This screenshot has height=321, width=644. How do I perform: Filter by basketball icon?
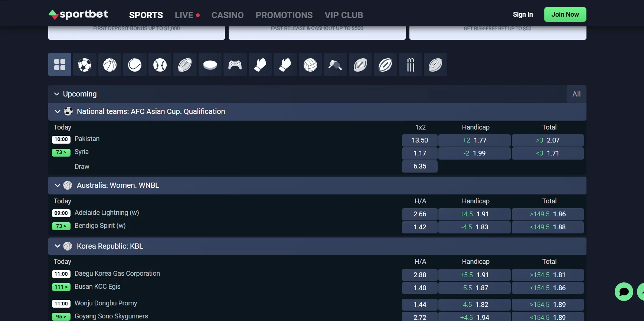click(110, 65)
